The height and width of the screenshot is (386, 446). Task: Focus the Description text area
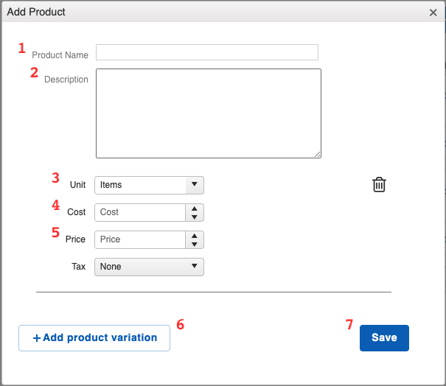[x=209, y=113]
